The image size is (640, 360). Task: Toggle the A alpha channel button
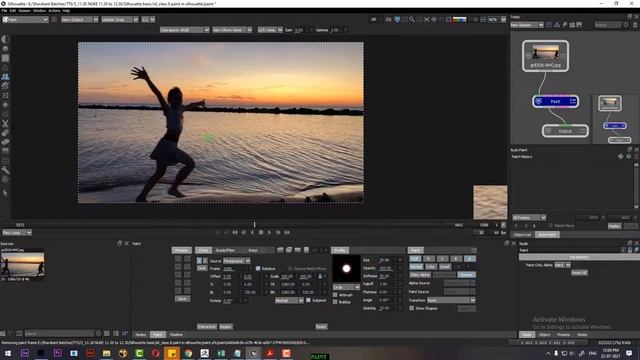point(470,259)
